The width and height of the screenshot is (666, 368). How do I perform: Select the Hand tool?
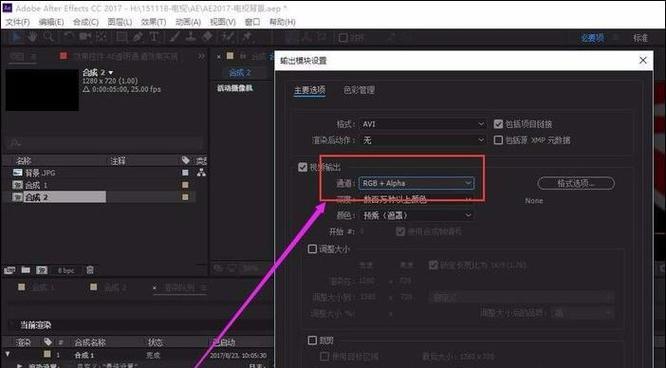pos(32,37)
